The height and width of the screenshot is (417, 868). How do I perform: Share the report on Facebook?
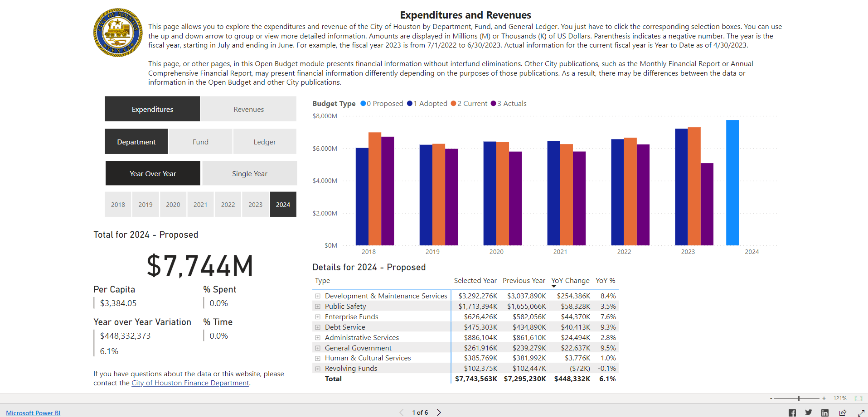(x=792, y=412)
